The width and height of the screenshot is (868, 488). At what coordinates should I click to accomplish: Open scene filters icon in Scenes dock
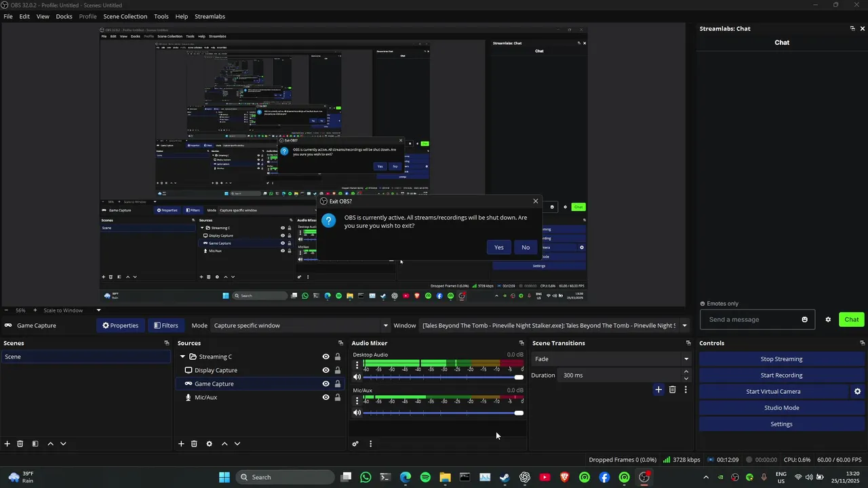tap(35, 444)
